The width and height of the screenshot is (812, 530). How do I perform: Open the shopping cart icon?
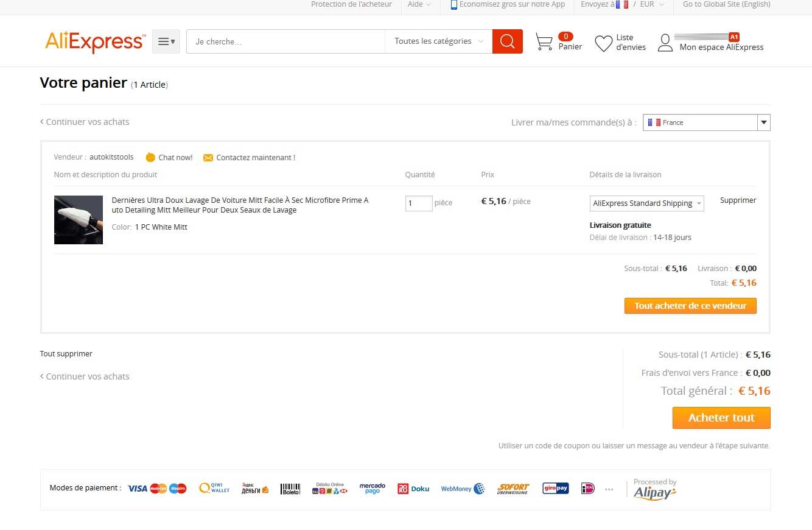pyautogui.click(x=544, y=42)
